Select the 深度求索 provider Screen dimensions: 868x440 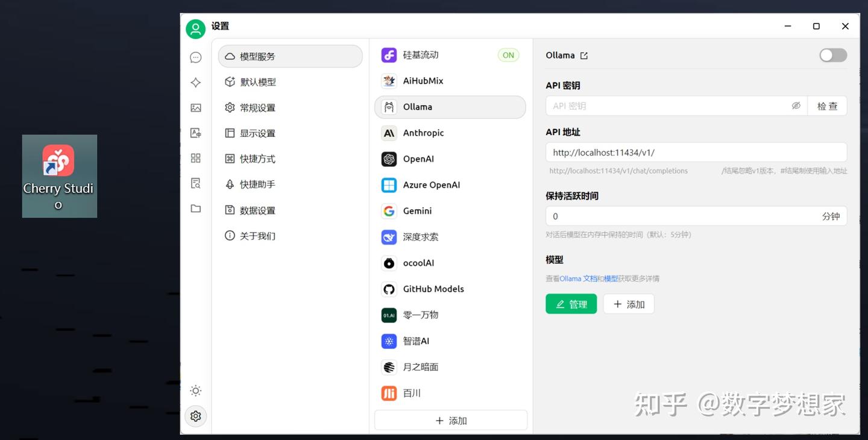tap(450, 237)
